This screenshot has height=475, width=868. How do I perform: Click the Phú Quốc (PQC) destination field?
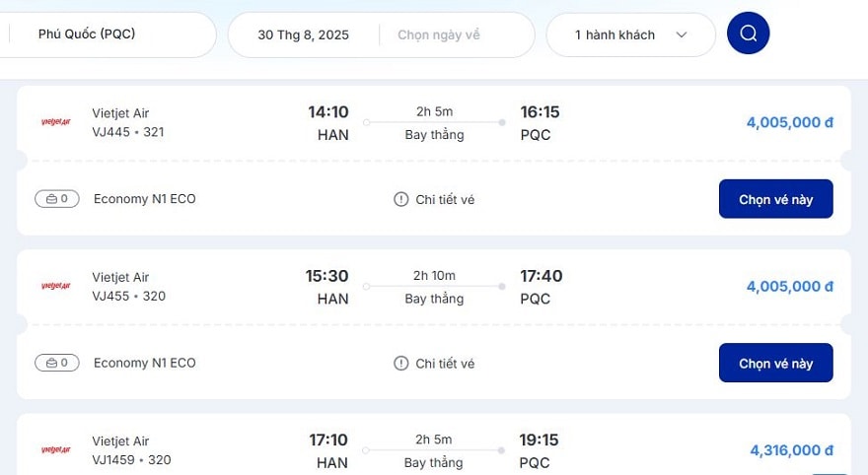pyautogui.click(x=108, y=34)
